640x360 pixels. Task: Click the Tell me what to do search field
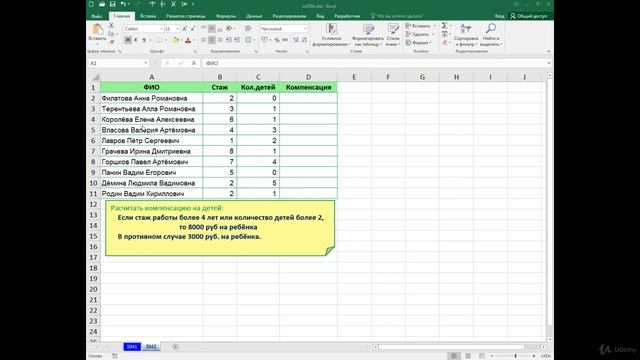pyautogui.click(x=397, y=16)
